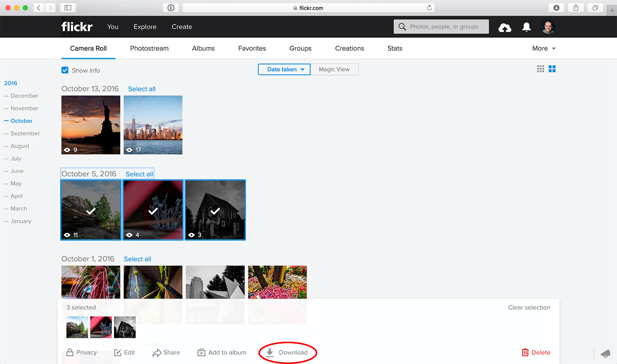Switch to the Groups tab
The height and width of the screenshot is (364, 617).
coord(300,48)
